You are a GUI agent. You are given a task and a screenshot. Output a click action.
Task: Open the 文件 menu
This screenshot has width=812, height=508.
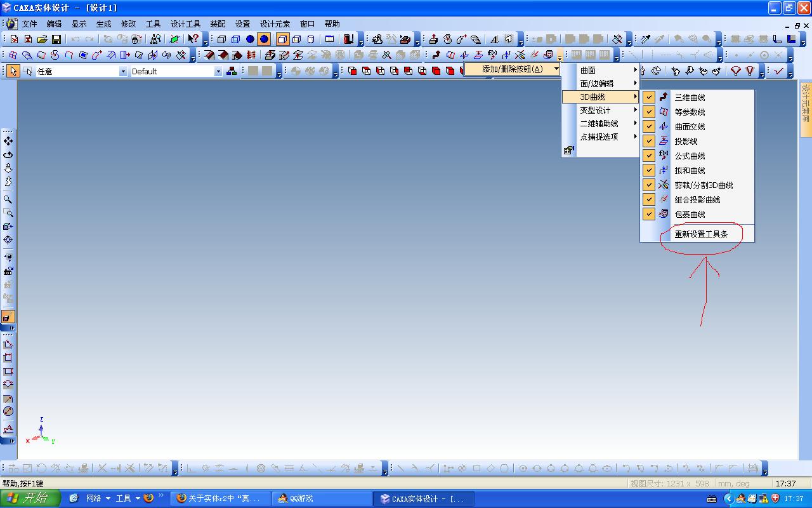tap(30, 23)
